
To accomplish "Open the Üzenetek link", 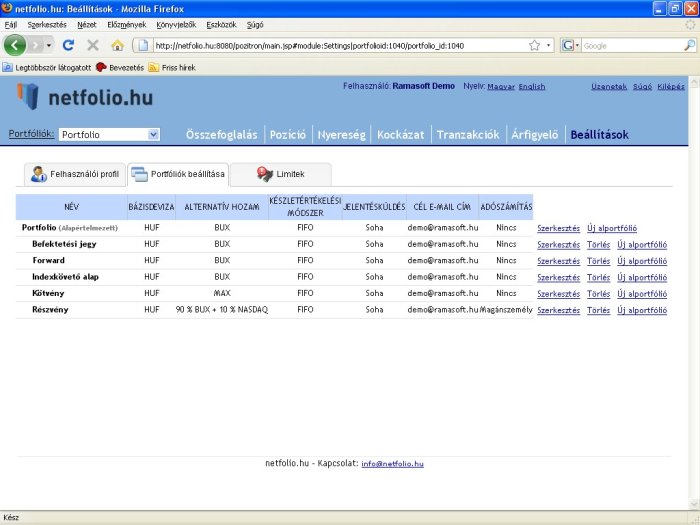I will pyautogui.click(x=609, y=87).
